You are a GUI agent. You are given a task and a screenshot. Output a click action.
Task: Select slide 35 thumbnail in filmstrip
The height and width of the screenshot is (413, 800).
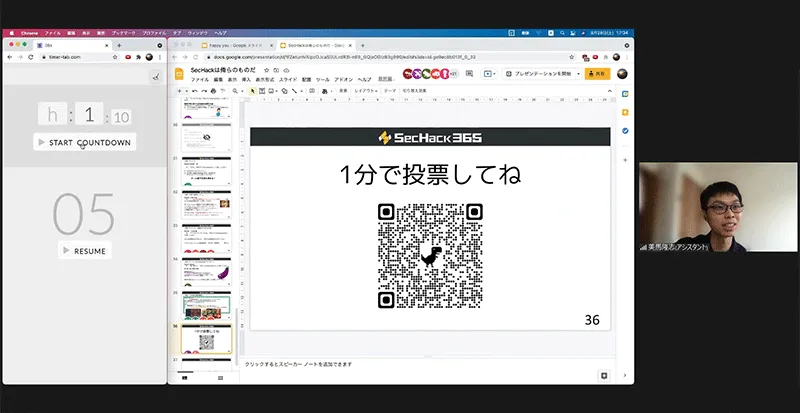(206, 305)
